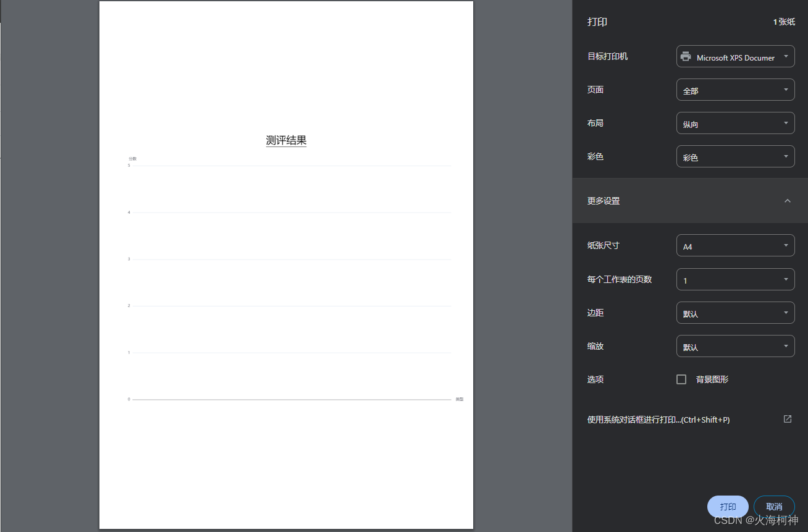
Task: Click the 布局 label
Action: point(595,123)
